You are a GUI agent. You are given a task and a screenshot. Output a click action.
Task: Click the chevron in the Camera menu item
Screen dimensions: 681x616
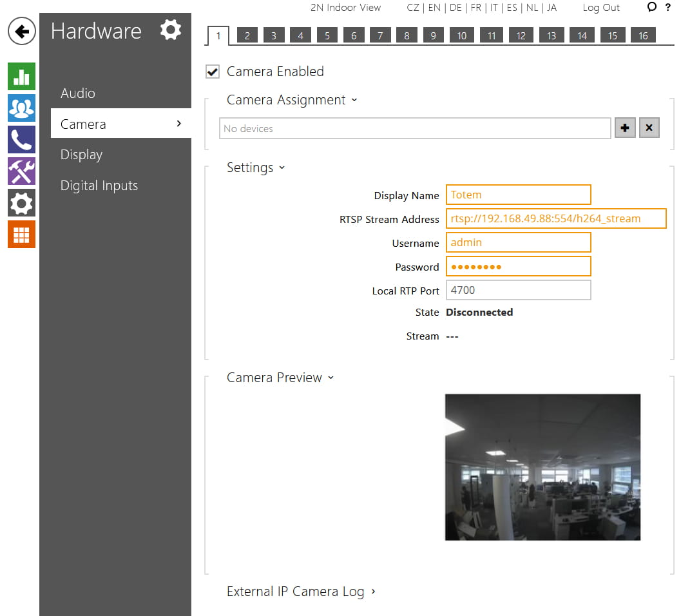[179, 123]
